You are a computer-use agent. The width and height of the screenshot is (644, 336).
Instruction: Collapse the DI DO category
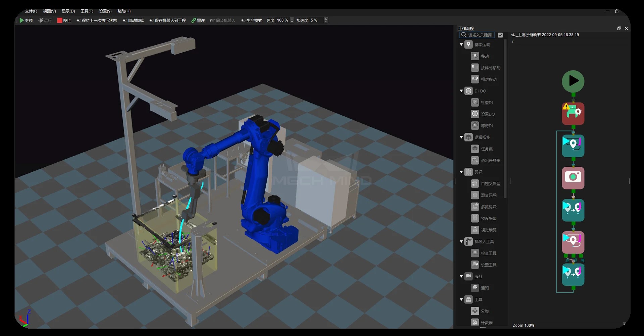(461, 91)
